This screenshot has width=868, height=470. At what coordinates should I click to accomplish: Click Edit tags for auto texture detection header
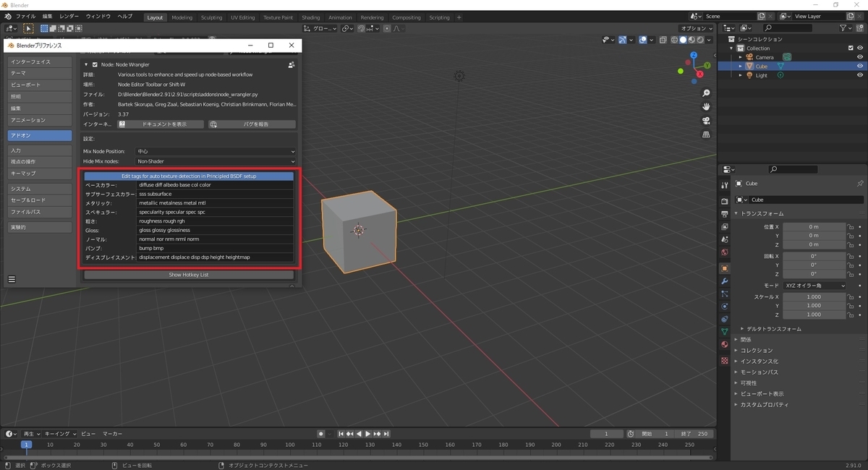189,176
